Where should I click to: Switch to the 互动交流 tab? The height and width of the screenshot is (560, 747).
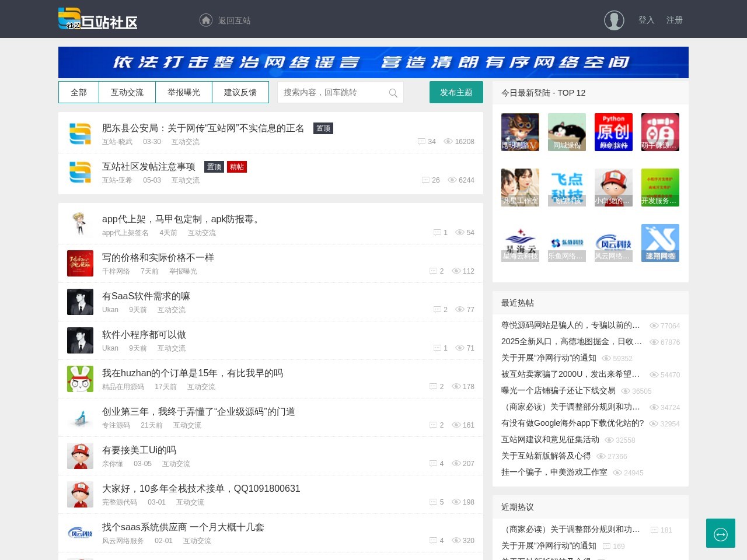[127, 92]
